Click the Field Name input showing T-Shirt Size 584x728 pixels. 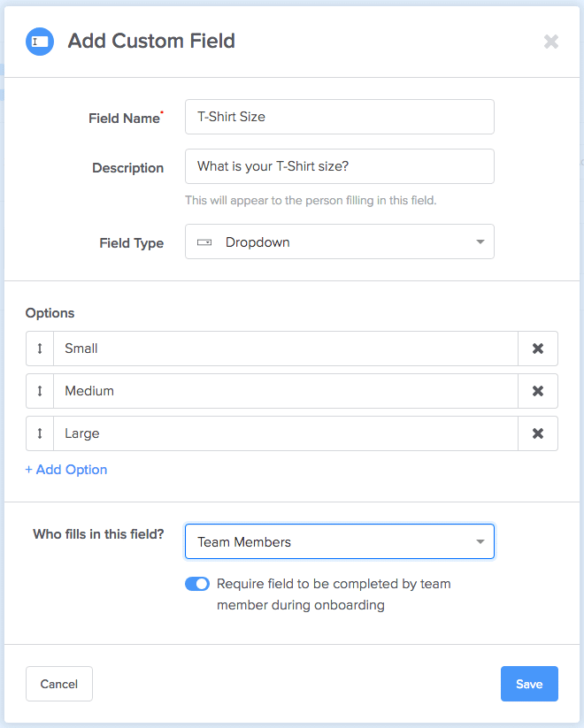(340, 117)
